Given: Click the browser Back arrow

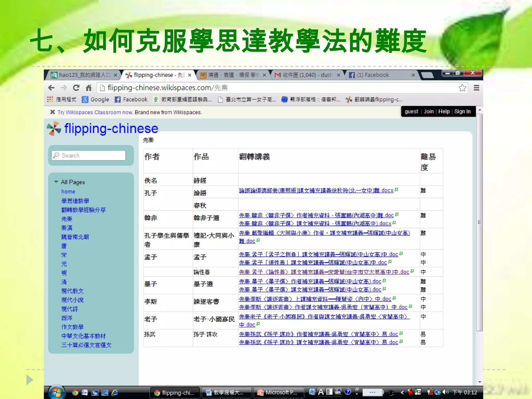Looking at the screenshot, I should [x=51, y=88].
